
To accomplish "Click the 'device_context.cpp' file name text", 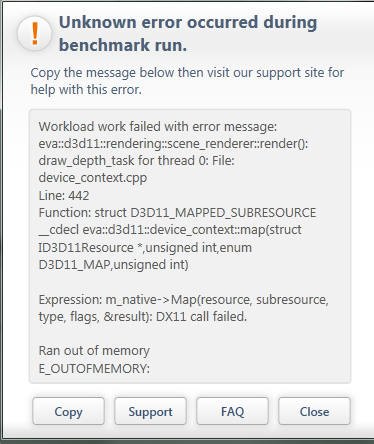I will pos(93,178).
